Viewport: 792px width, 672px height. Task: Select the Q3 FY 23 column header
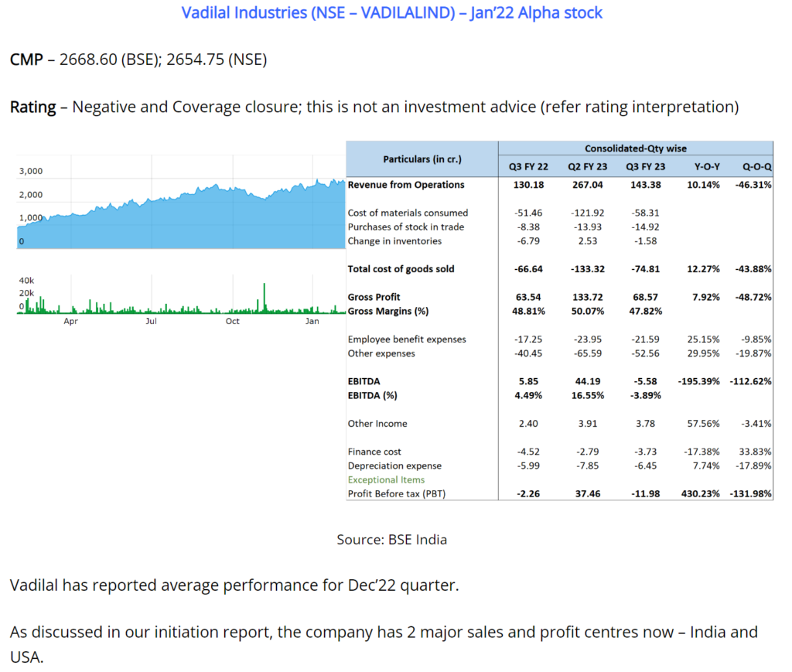[646, 166]
